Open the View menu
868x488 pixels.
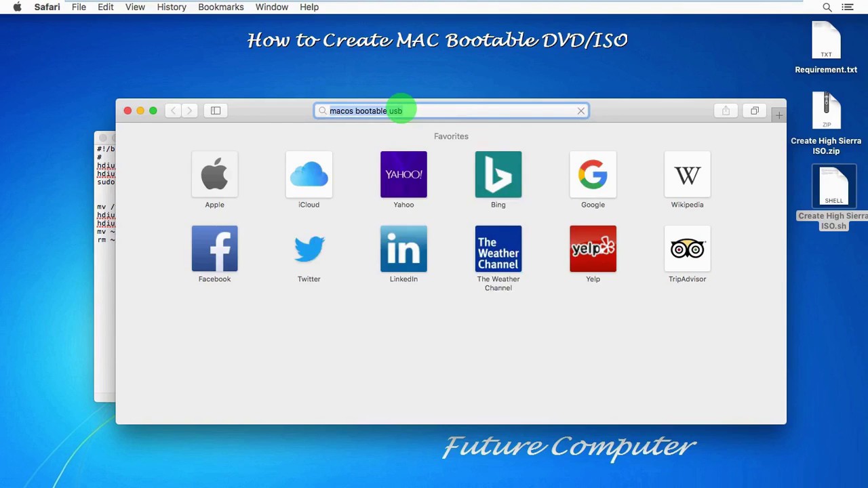[135, 7]
